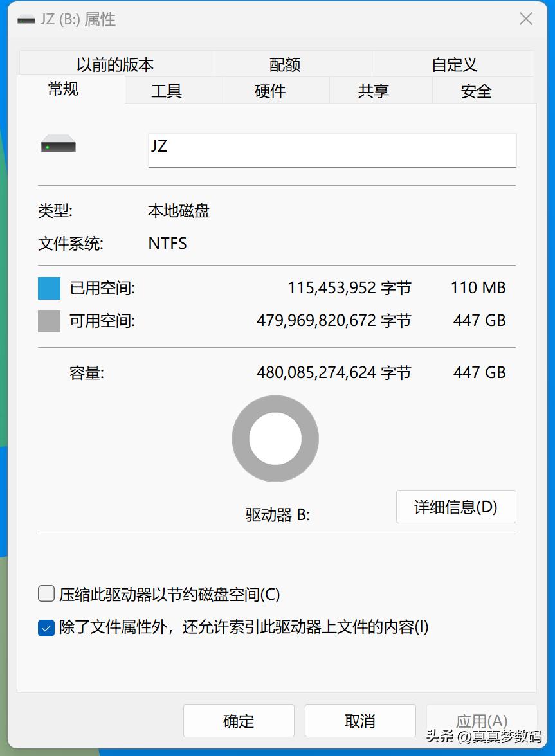555x756 pixels.
Task: Enable 压缩此驱动器以节约磁盘空间 compression
Action: pyautogui.click(x=46, y=594)
